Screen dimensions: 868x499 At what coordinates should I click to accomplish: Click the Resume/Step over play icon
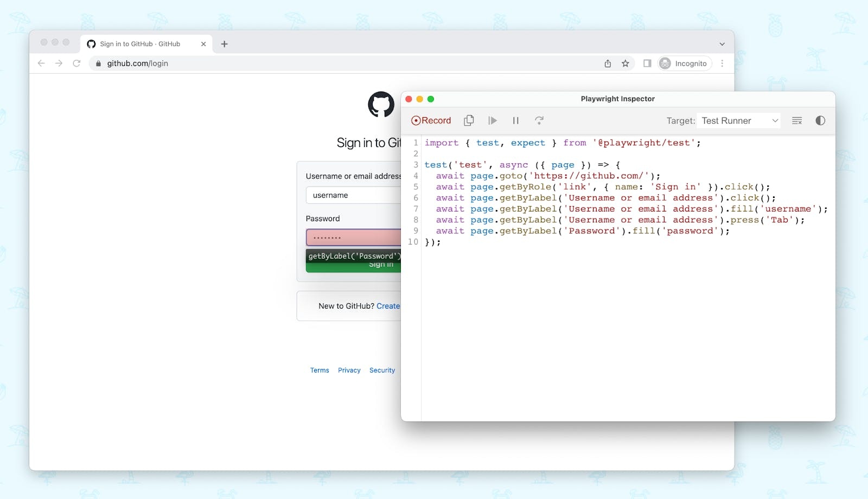pos(493,120)
